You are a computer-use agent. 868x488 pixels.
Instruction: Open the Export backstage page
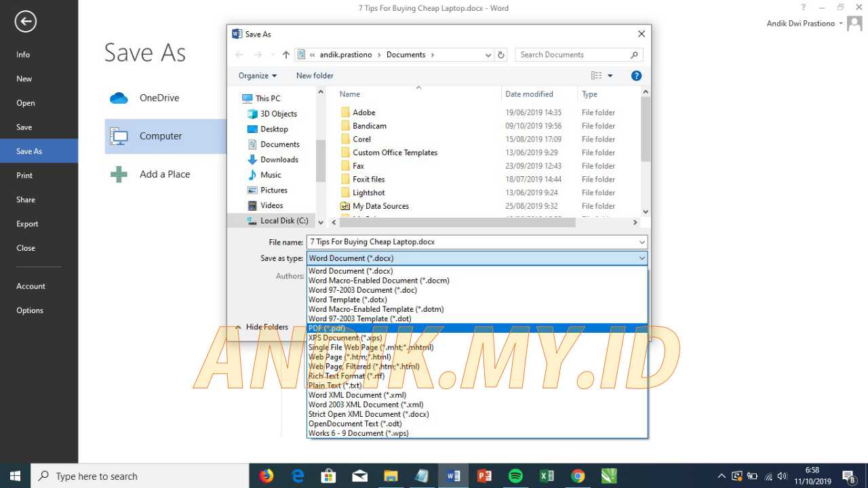tap(39, 224)
